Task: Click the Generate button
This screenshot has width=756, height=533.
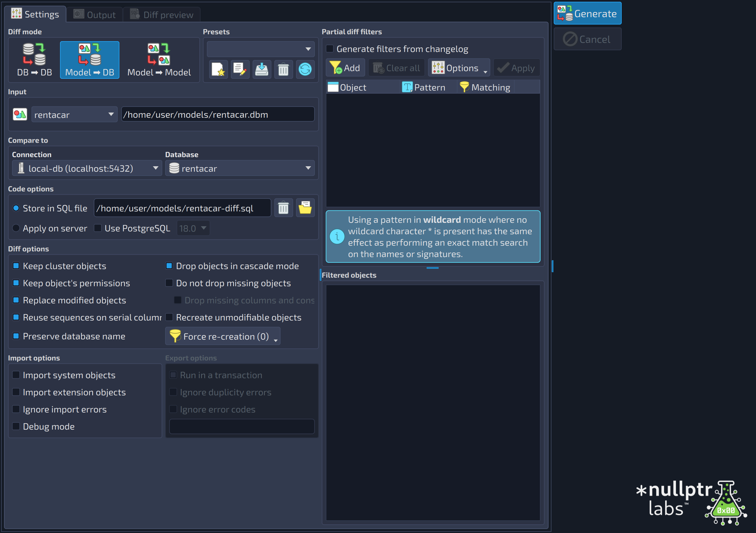Action: tap(587, 13)
